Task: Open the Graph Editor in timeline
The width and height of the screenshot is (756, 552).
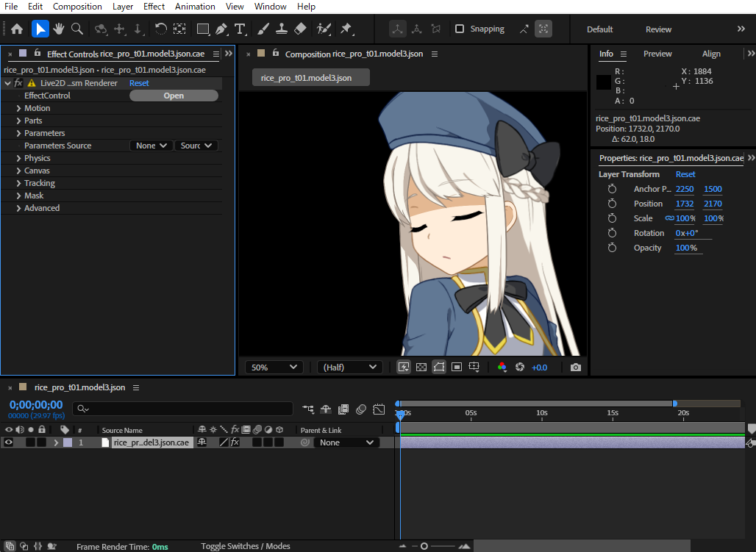Action: click(379, 409)
